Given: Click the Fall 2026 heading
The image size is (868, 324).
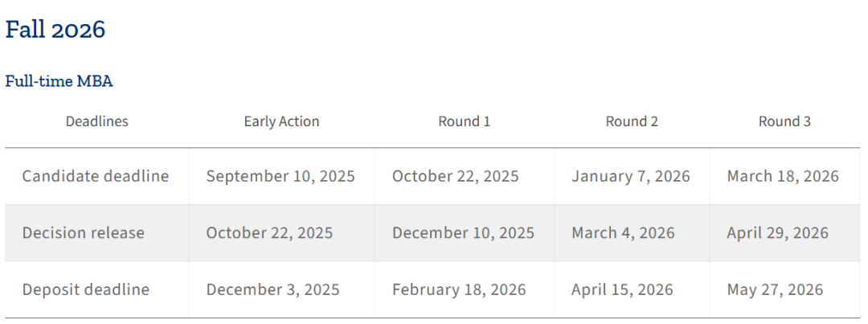Looking at the screenshot, I should tap(55, 30).
